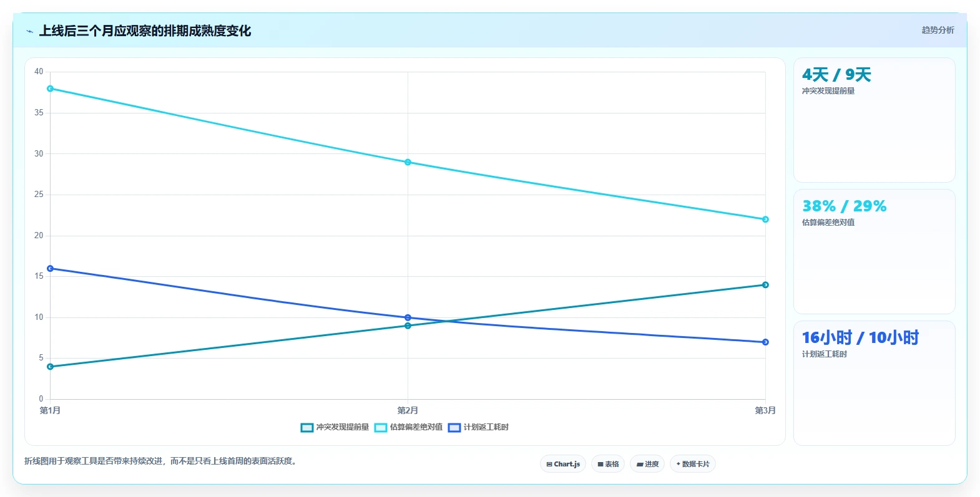Click the 冲突发现提前量 data point at 第3月
Viewport: 980px width, 497px height.
(x=765, y=285)
